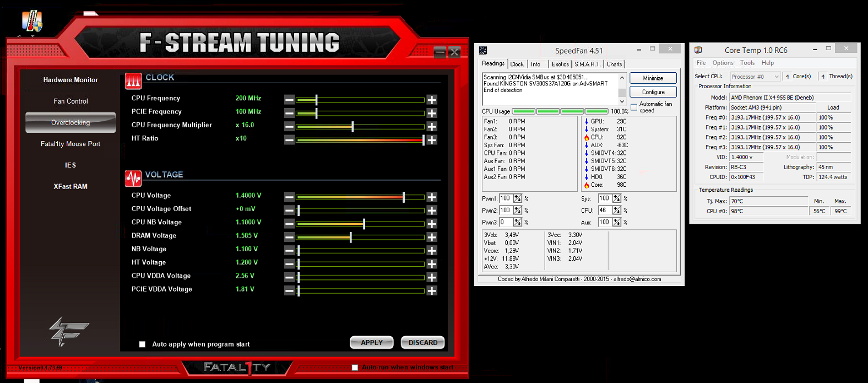Image resolution: width=868 pixels, height=383 pixels.
Task: Adjust the Pwm2 spinner arrows in SpeedFan
Action: (518, 211)
